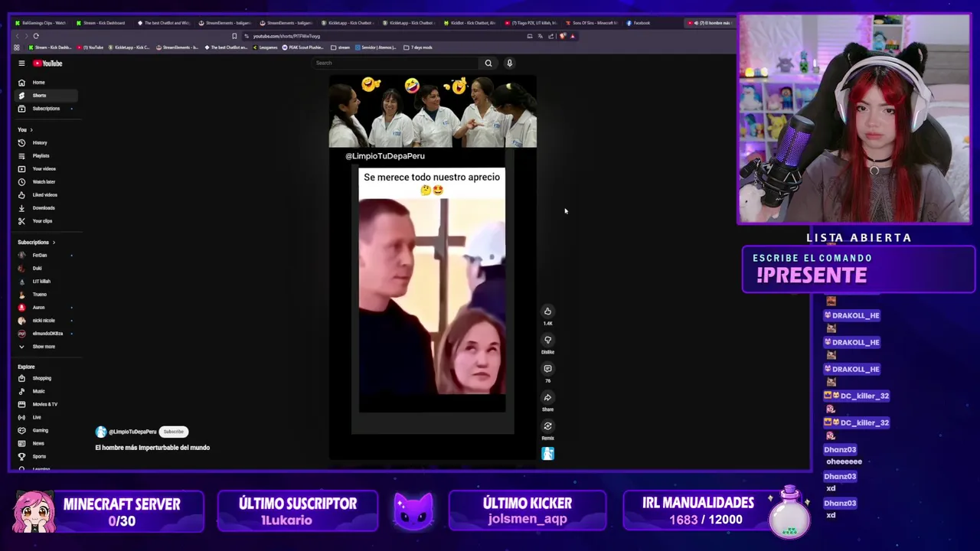Like the Short video
980x551 pixels.
click(547, 311)
